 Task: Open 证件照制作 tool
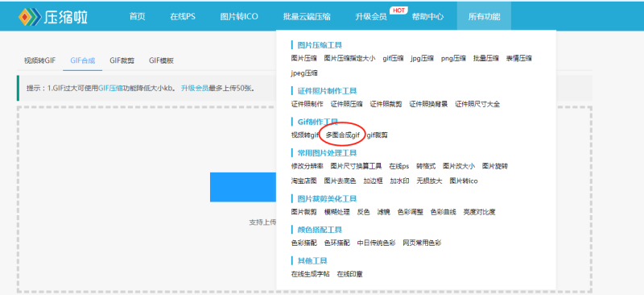coord(308,104)
